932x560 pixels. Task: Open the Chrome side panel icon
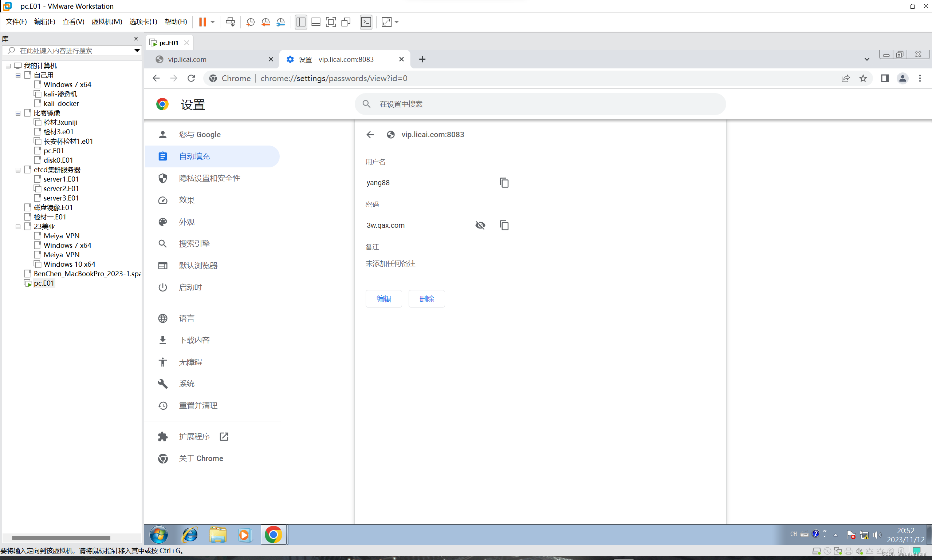[884, 79]
